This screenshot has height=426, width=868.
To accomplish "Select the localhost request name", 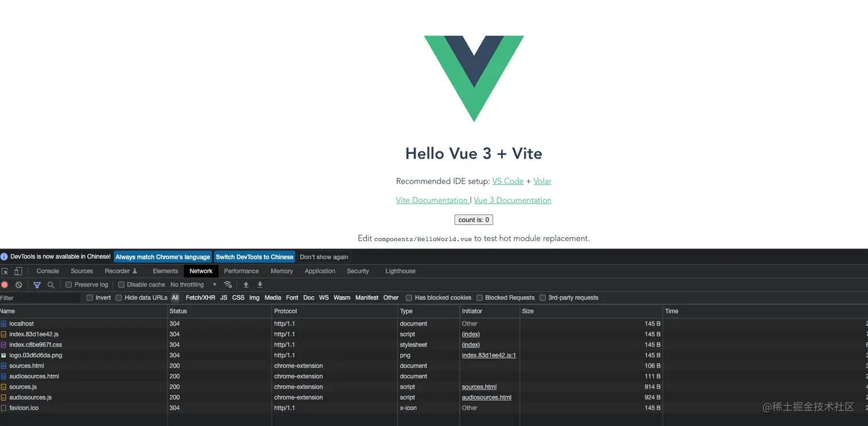I will coord(22,324).
